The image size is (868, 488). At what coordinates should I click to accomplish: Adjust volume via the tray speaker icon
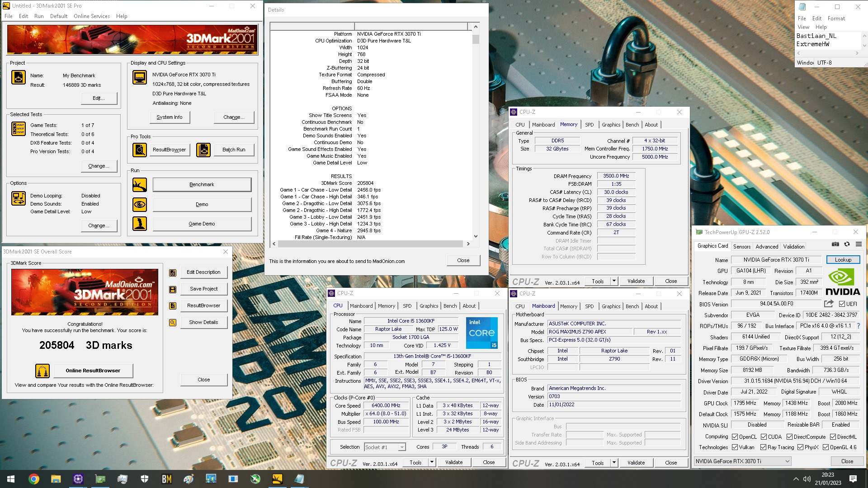(807, 479)
